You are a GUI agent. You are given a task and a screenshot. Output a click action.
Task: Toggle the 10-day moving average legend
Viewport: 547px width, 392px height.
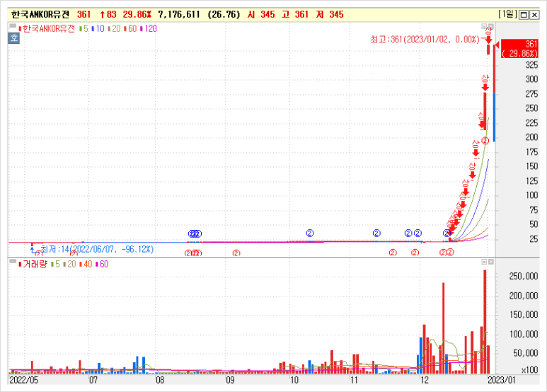tap(98, 28)
